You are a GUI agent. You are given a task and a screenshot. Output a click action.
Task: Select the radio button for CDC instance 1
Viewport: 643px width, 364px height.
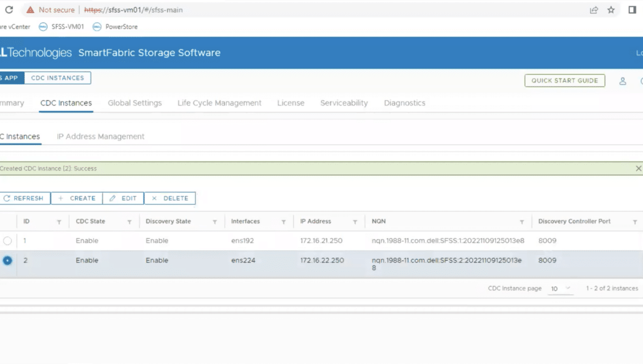(7, 241)
